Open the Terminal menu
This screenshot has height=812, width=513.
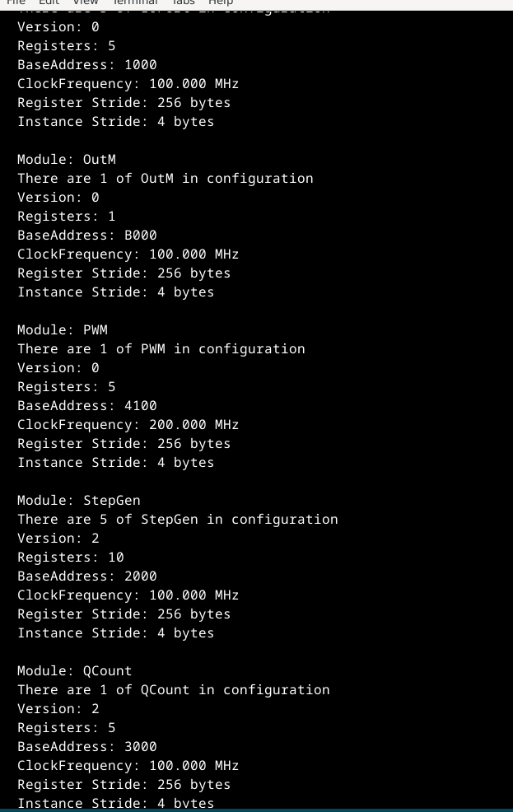(x=135, y=2)
